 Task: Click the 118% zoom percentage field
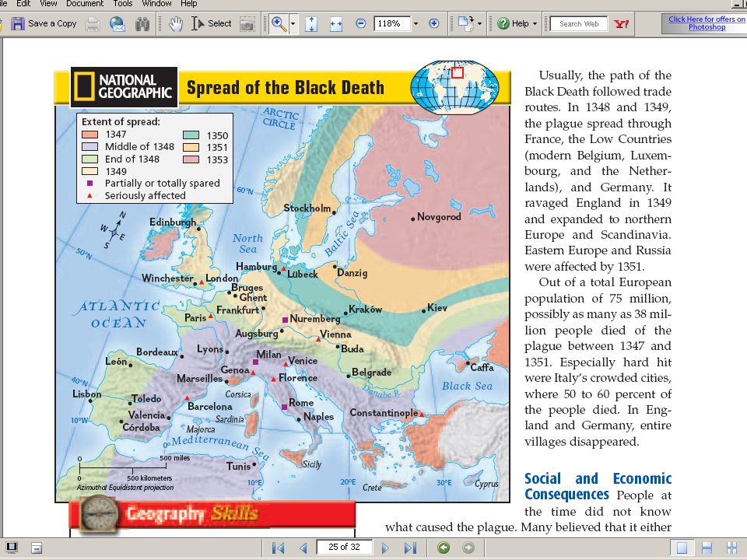point(391,23)
